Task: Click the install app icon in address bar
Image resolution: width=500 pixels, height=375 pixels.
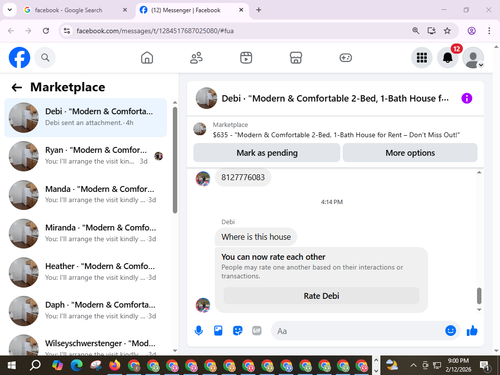Action: [x=432, y=31]
